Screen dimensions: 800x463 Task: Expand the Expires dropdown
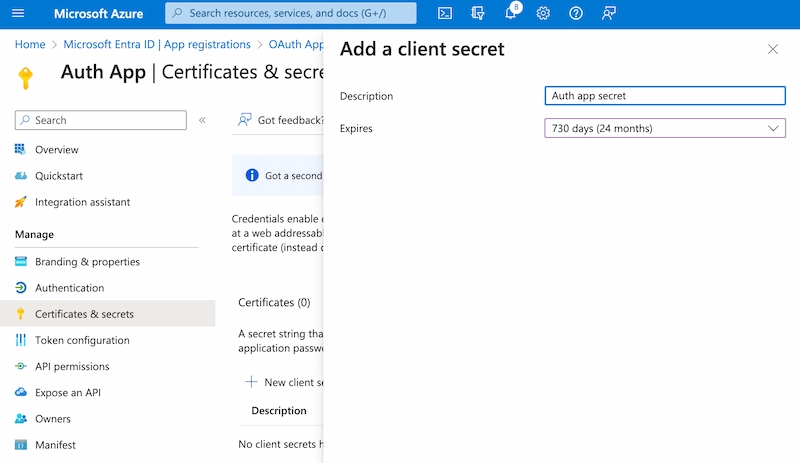pyautogui.click(x=665, y=128)
